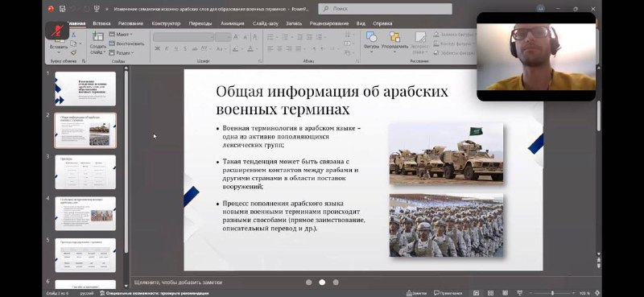Start Slide Show from status bar icon

pos(519,293)
